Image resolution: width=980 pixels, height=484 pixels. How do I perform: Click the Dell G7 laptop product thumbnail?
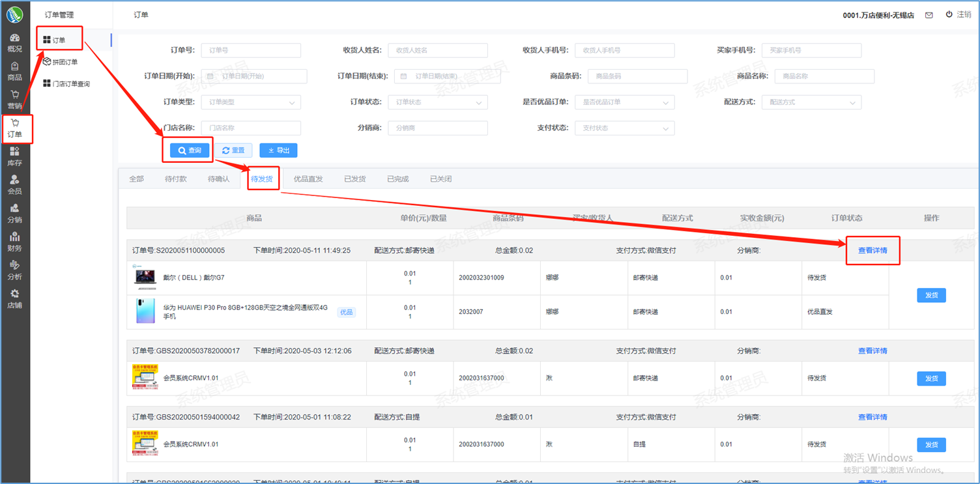[145, 278]
